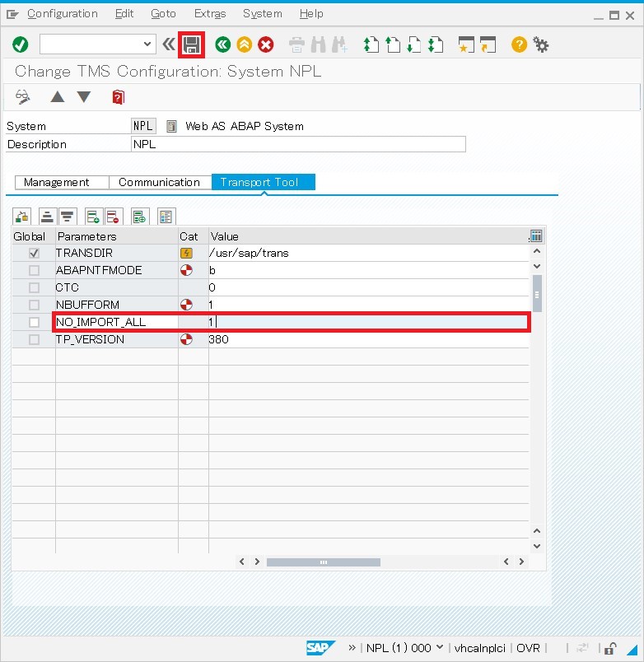The height and width of the screenshot is (662, 644).
Task: Open the Help menu
Action: coord(311,14)
